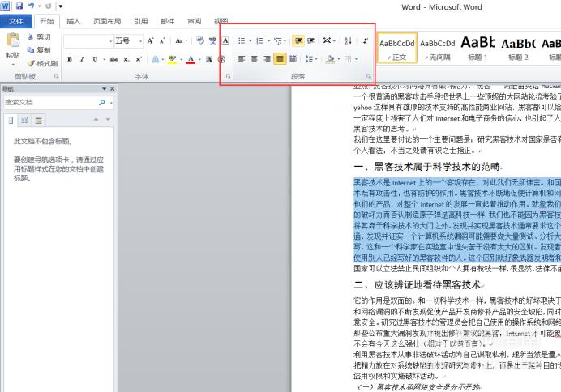Switch to the Mailings (邮件) tab
Screen dimensions: 561x392
pyautogui.click(x=168, y=21)
